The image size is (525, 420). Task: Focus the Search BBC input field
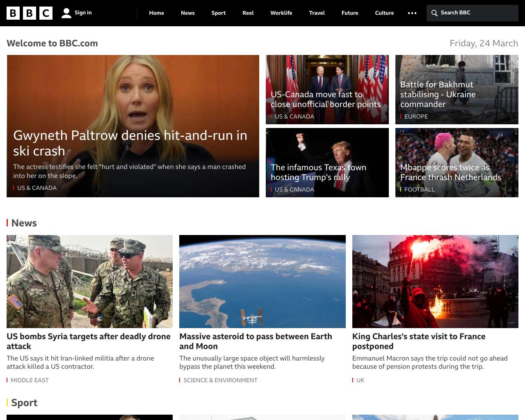click(472, 13)
